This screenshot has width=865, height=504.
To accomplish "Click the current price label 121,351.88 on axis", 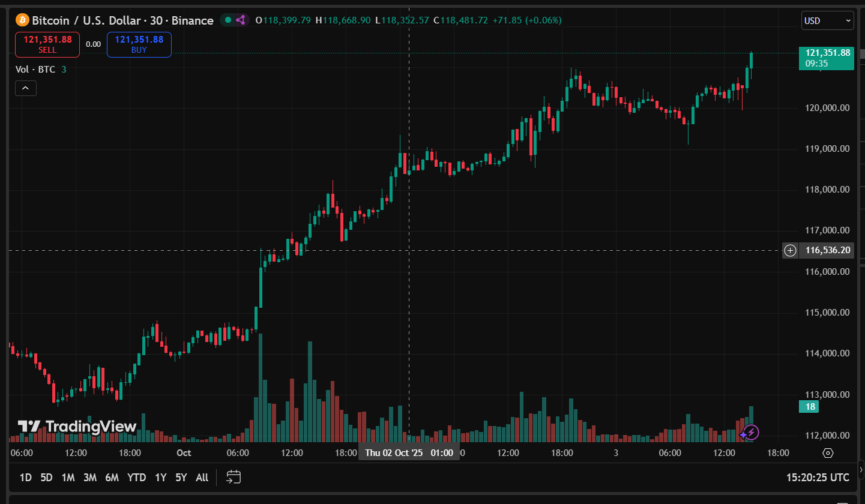I will pos(827,53).
